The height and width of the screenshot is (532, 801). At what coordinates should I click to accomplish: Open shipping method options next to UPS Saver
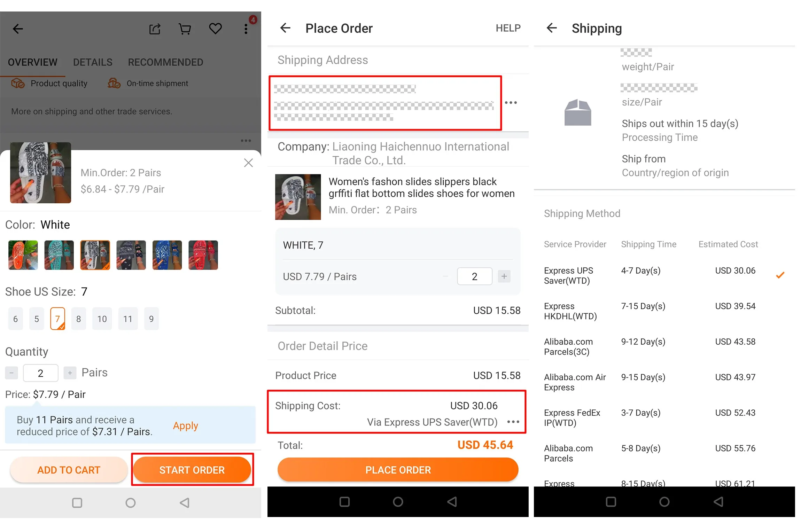click(513, 422)
